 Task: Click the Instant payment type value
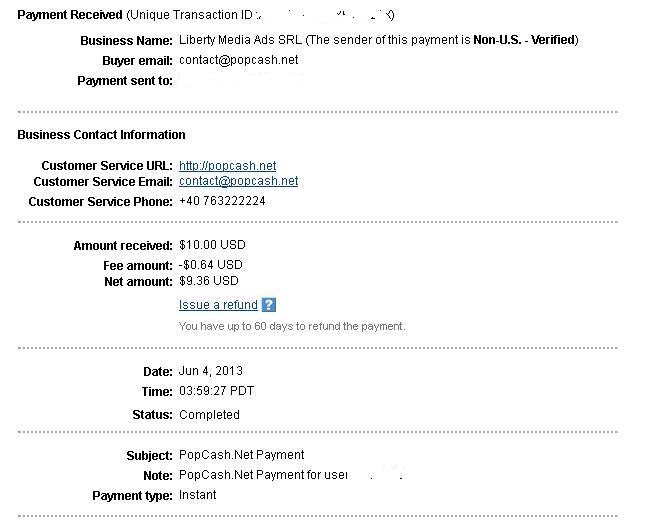[198, 495]
